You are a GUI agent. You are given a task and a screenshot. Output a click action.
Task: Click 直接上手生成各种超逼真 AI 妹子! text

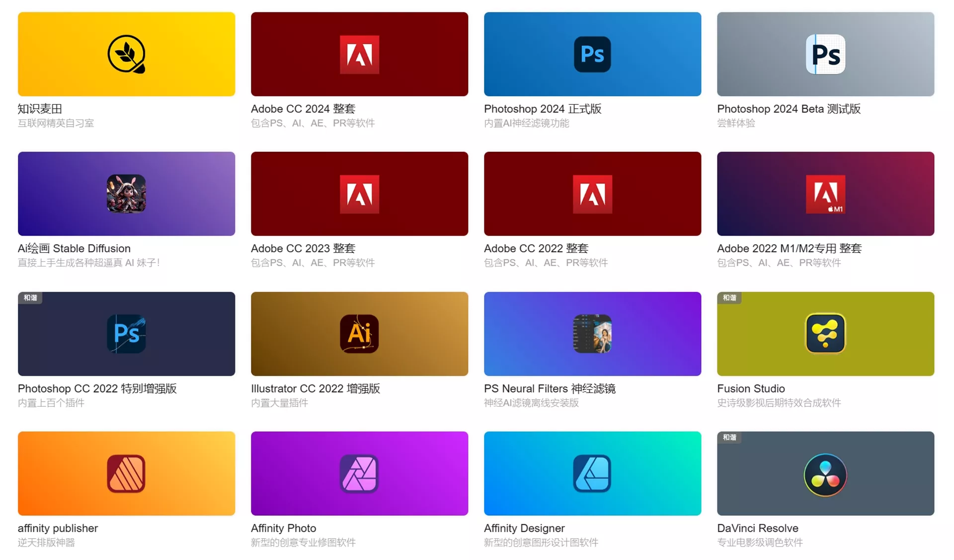(x=88, y=263)
